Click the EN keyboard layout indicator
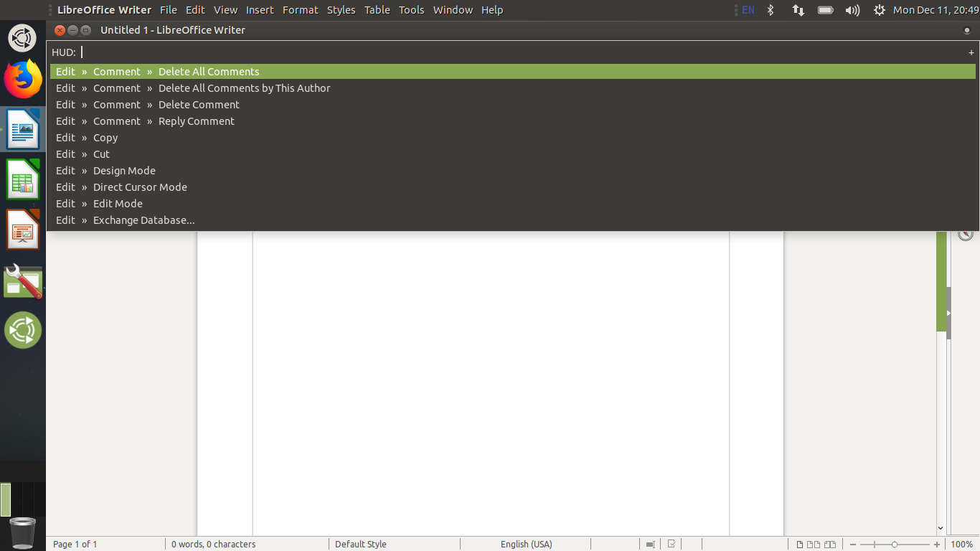The image size is (980, 551). click(x=748, y=10)
